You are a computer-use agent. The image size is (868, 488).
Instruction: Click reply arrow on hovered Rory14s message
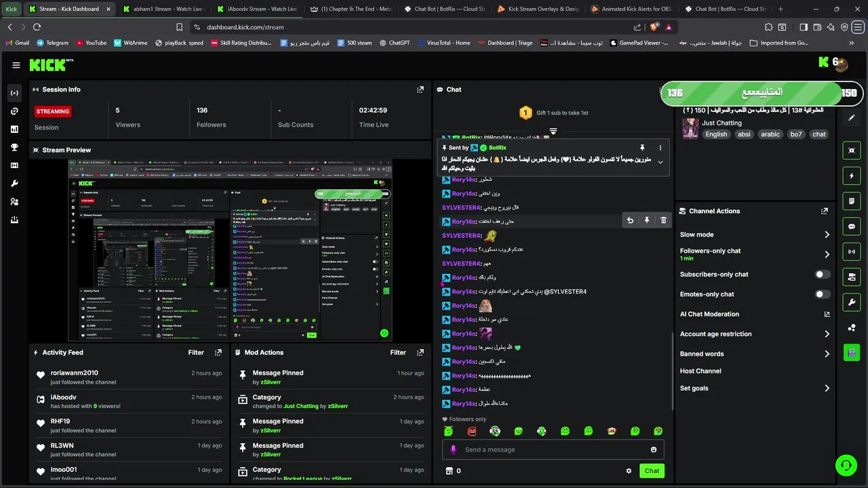(630, 220)
